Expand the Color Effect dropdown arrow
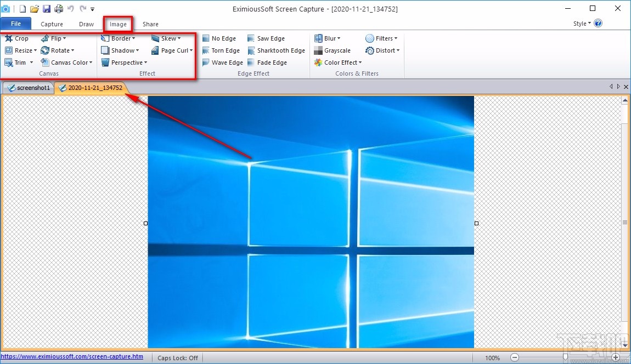 click(x=360, y=62)
